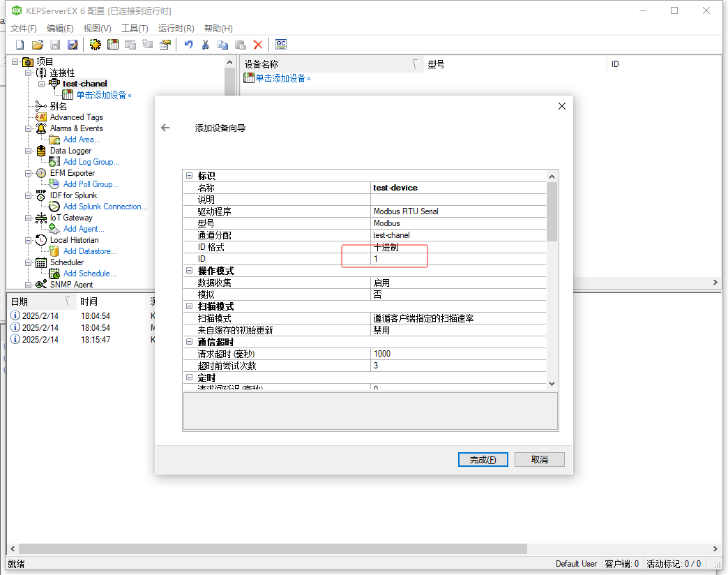The image size is (728, 575).
Task: Collapse the 定时 property group
Action: tap(190, 377)
